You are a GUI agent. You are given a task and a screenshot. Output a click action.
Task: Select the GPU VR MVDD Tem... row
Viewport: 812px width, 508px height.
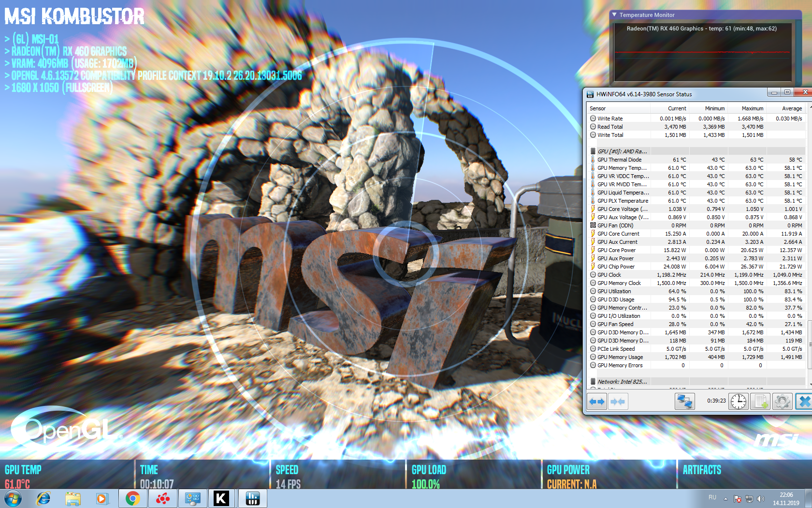click(x=696, y=184)
